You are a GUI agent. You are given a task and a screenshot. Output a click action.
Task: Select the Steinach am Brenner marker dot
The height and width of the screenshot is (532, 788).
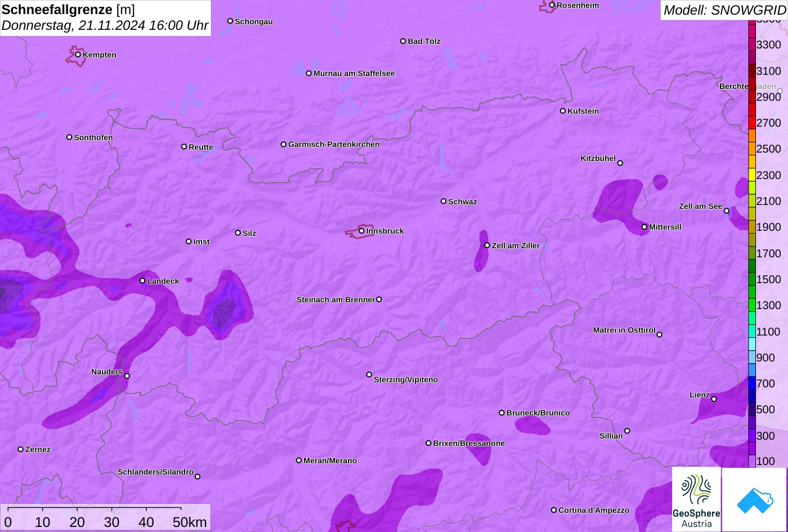[379, 299]
